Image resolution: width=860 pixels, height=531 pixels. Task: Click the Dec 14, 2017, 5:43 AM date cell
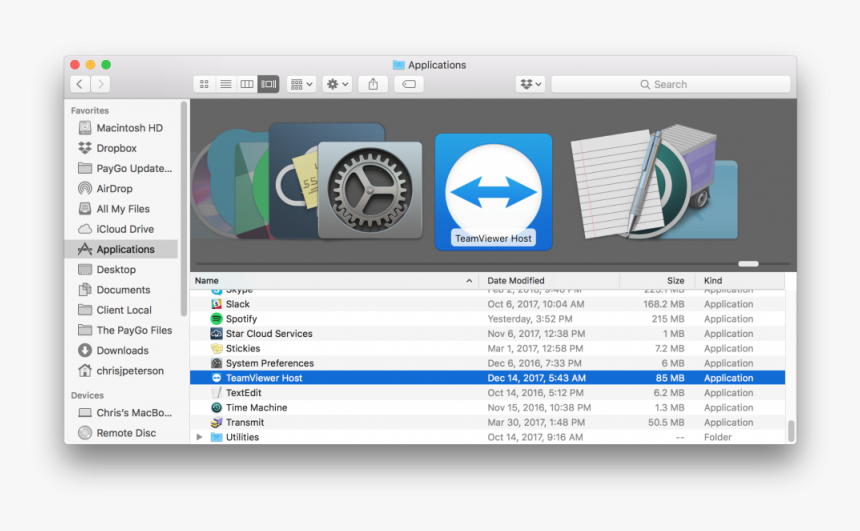pos(536,378)
